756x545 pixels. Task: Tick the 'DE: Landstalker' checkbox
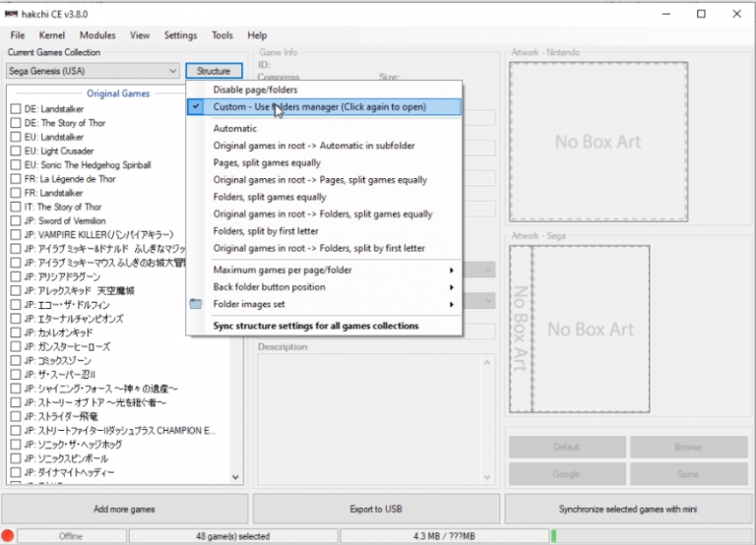pyautogui.click(x=15, y=109)
